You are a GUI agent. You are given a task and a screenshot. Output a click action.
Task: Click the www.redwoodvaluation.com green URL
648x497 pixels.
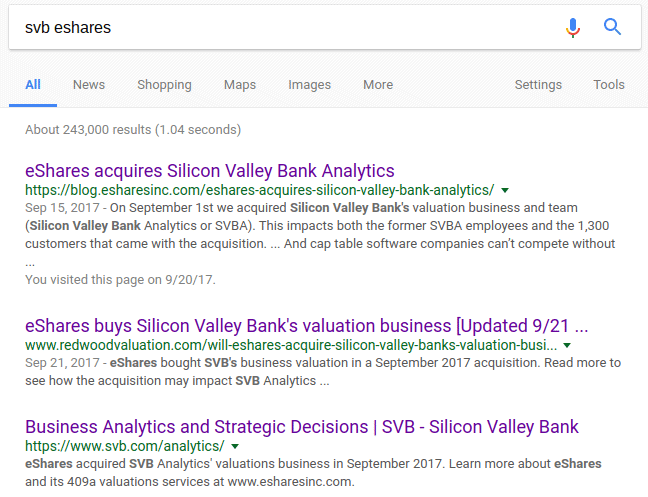point(290,345)
